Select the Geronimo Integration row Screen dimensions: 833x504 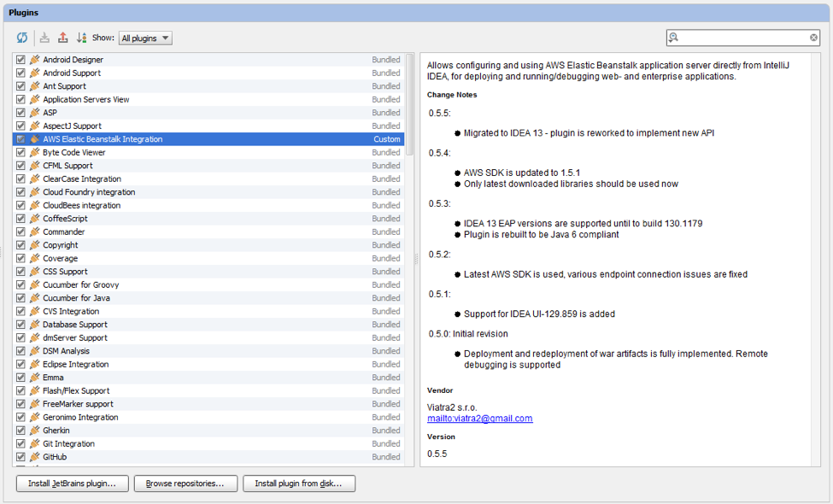[x=208, y=417]
